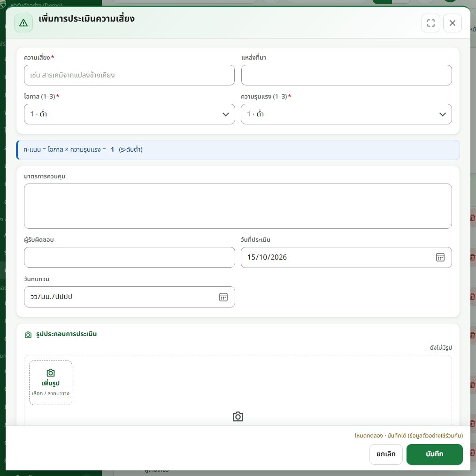Open the ความรุนแรง (1–3) dropdown
Screen dimensions: 476x476
[x=346, y=114]
